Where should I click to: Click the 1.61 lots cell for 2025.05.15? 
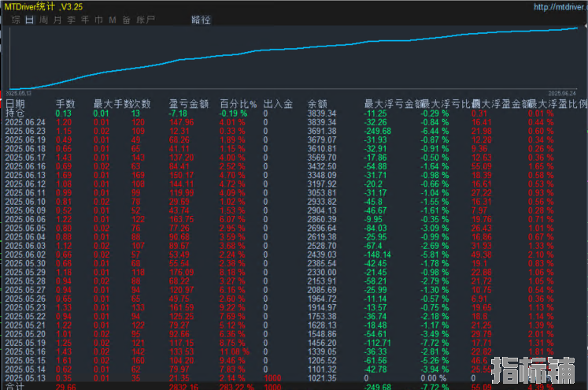(64, 360)
